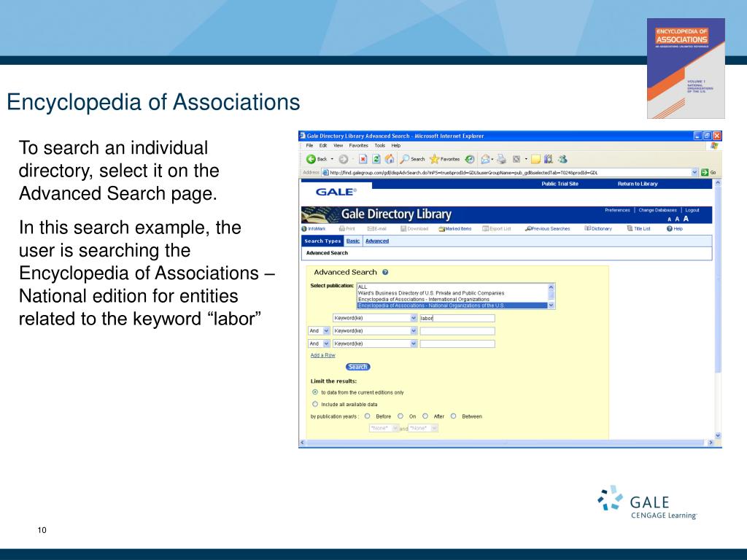The image size is (747, 560).
Task: Open Previous Searches
Action: click(x=547, y=229)
